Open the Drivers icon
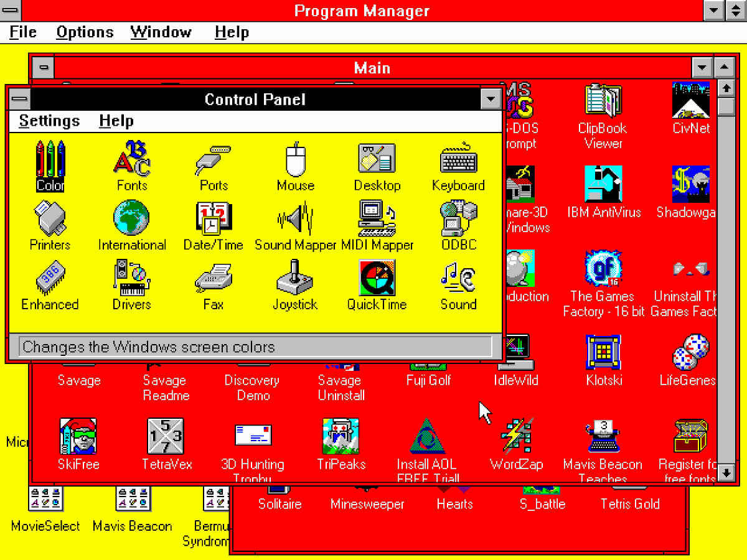The image size is (747, 560). click(x=131, y=278)
